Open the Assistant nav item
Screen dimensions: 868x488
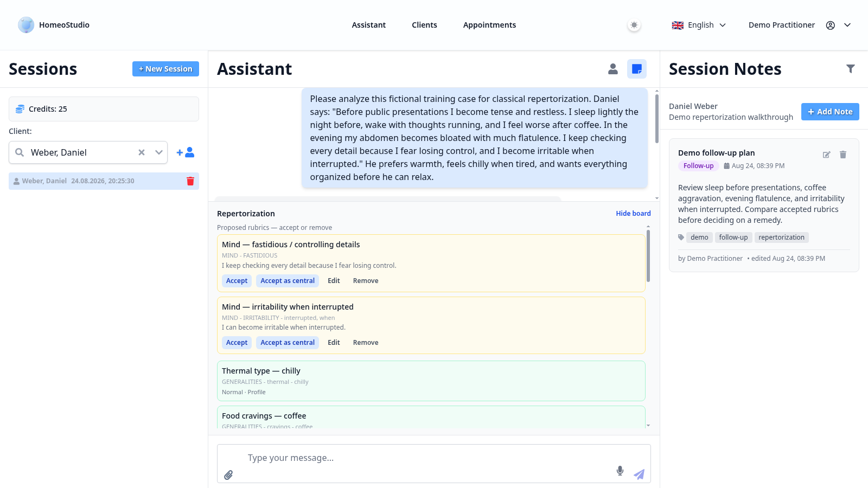coord(369,25)
